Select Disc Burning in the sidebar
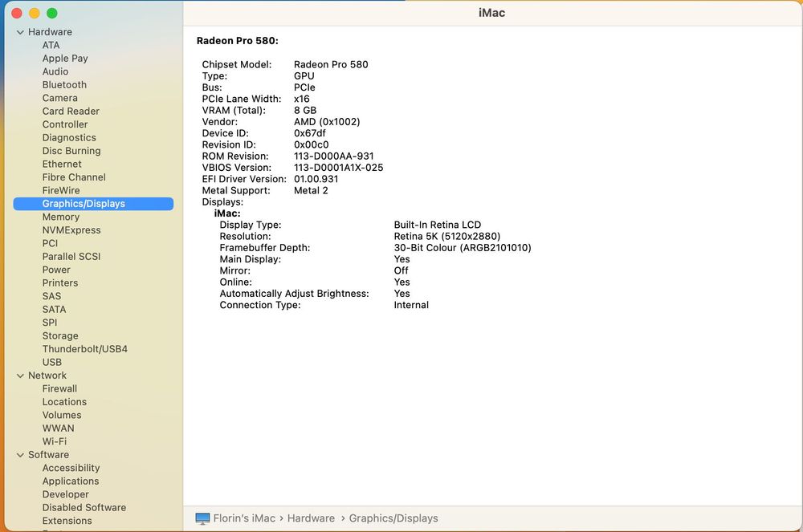This screenshot has width=803, height=532. [x=71, y=151]
